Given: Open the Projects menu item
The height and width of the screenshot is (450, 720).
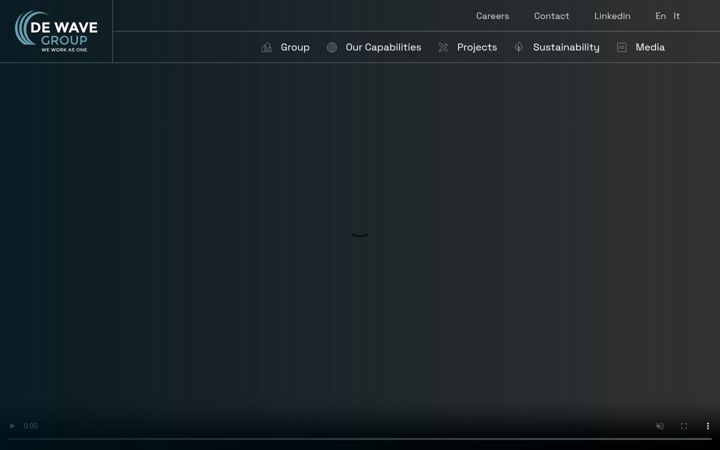Looking at the screenshot, I should pyautogui.click(x=477, y=47).
